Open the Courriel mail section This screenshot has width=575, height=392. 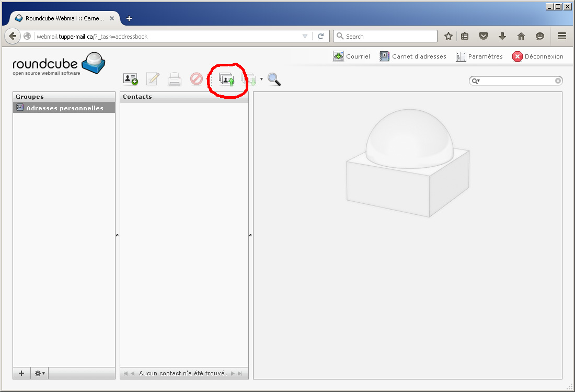click(x=351, y=56)
